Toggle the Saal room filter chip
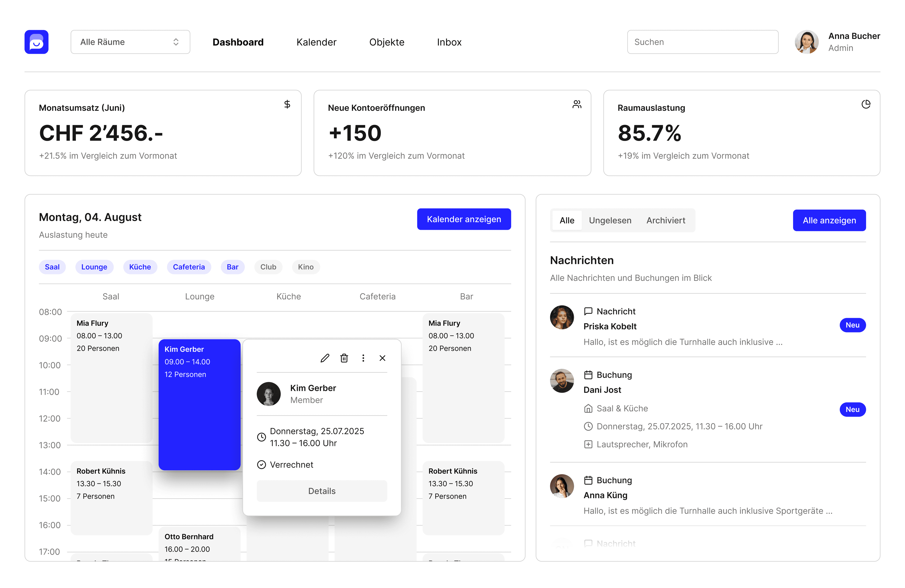The height and width of the screenshot is (588, 905). [x=52, y=267]
